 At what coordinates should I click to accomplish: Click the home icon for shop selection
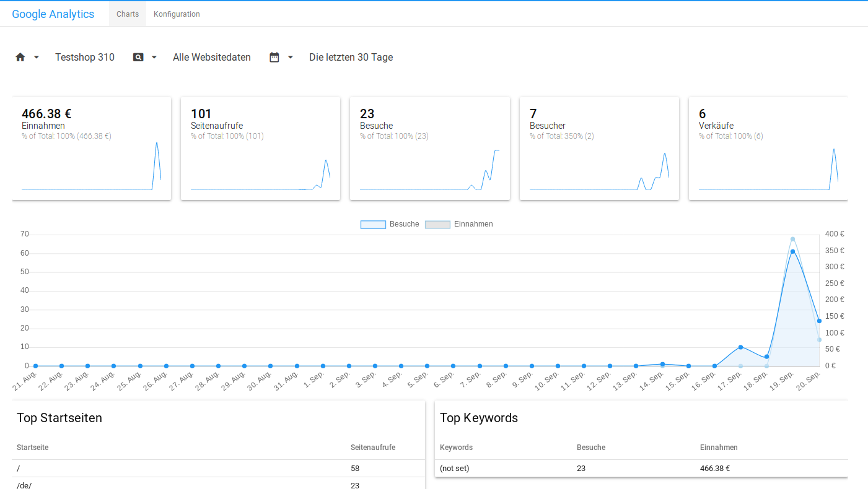[20, 57]
